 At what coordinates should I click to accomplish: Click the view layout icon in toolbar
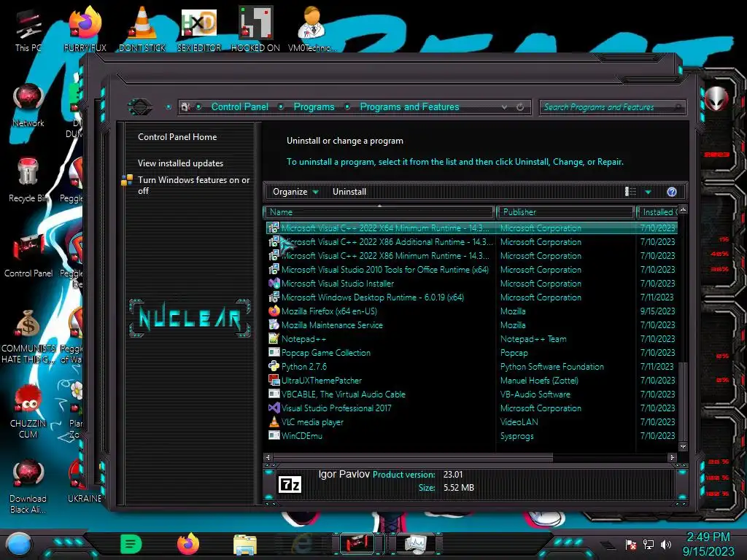630,192
